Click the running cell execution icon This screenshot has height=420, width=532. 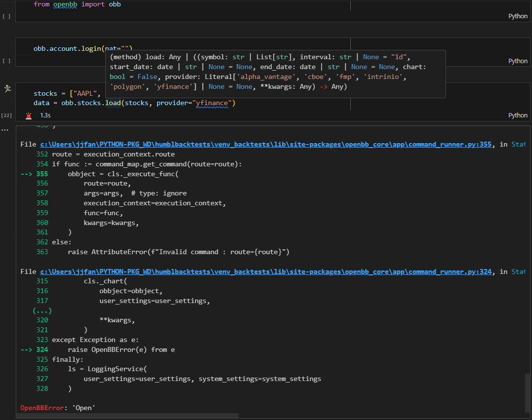pos(7,88)
